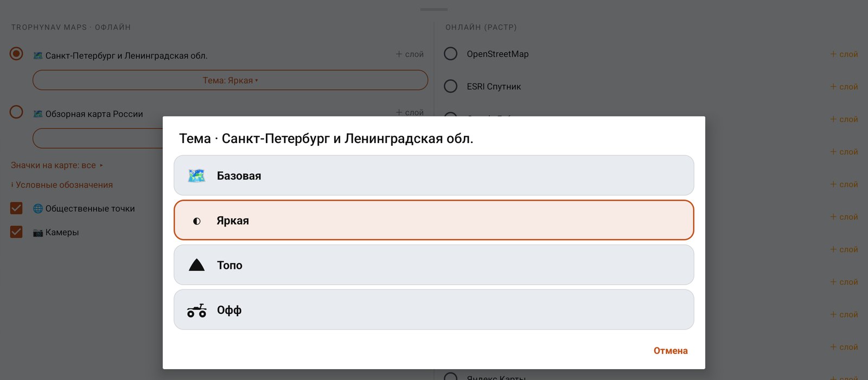The width and height of the screenshot is (868, 380).
Task: Toggle the Камеры checkbox
Action: point(16,232)
